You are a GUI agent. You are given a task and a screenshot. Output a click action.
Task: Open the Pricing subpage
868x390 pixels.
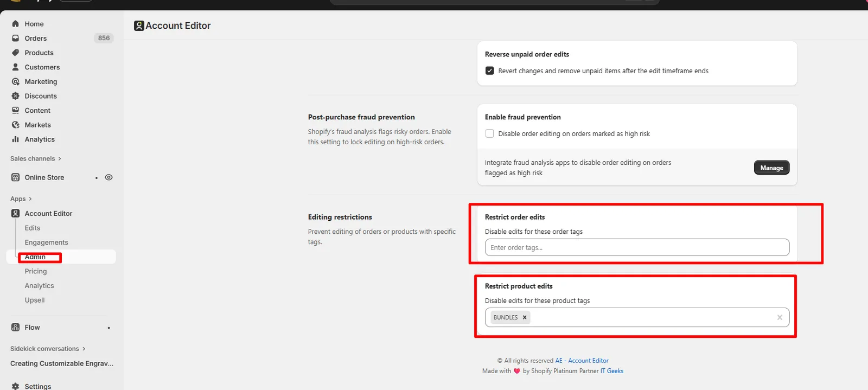click(x=36, y=271)
